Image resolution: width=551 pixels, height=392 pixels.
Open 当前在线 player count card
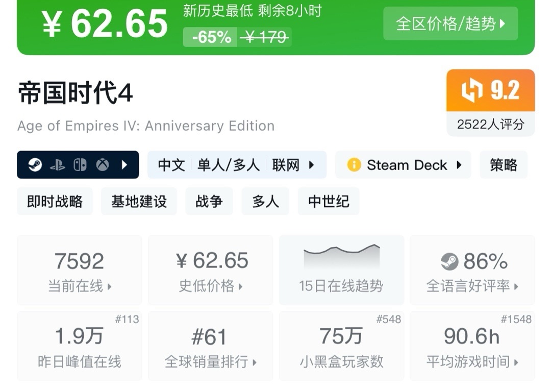point(80,270)
